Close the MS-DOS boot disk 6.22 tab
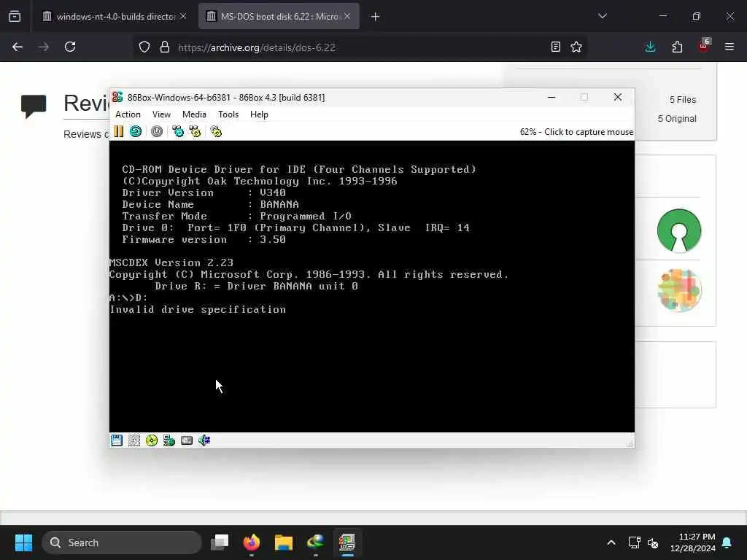 point(347,16)
